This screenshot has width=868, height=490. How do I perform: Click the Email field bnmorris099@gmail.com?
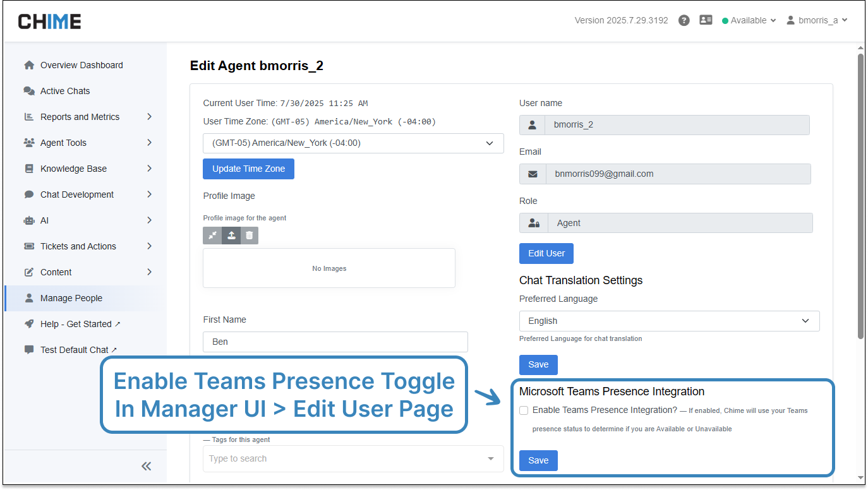point(678,174)
